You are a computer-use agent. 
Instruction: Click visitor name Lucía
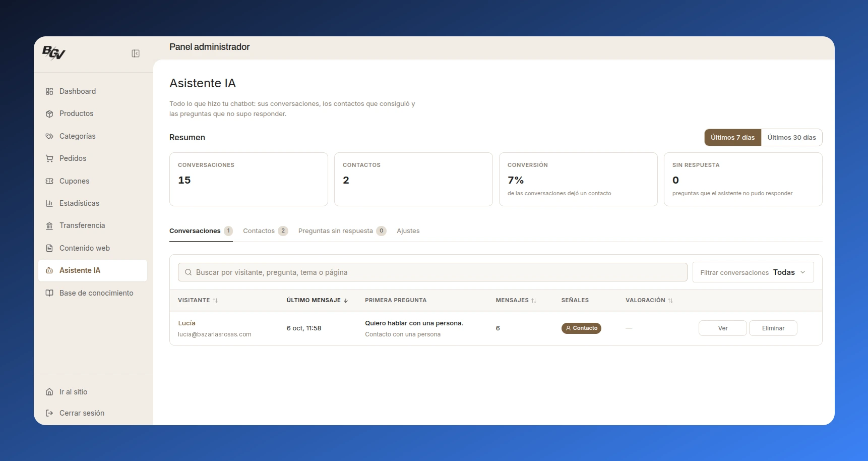tap(187, 323)
